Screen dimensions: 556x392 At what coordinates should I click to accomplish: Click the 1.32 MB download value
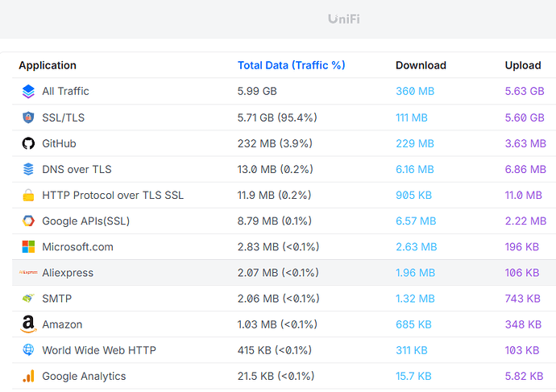(x=415, y=299)
